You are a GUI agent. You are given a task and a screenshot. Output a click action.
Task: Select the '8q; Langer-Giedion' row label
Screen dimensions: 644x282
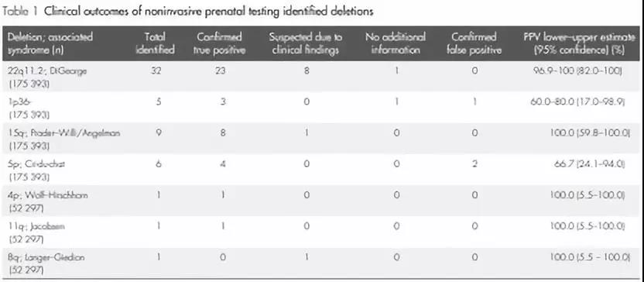[46, 258]
